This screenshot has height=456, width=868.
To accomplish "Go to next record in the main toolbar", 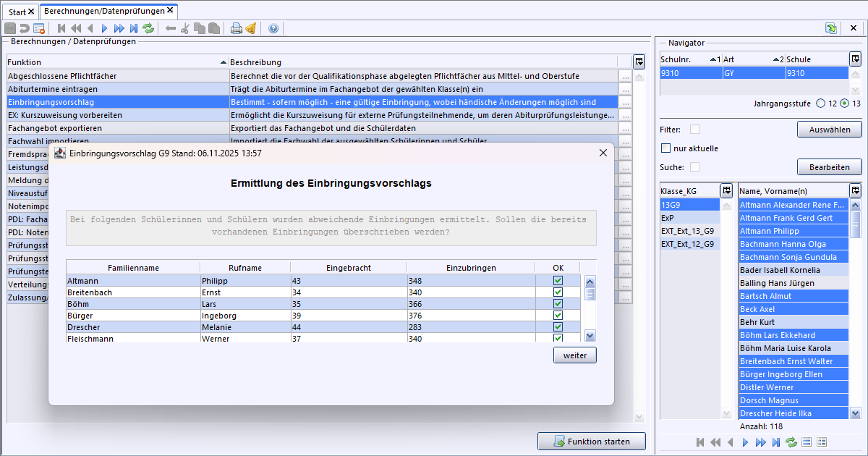I will click(x=104, y=28).
